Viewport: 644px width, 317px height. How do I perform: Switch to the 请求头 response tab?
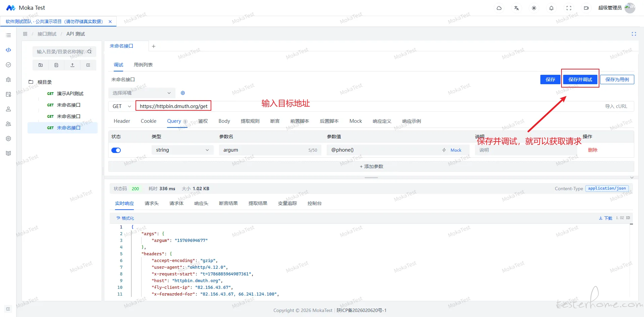[x=152, y=203]
